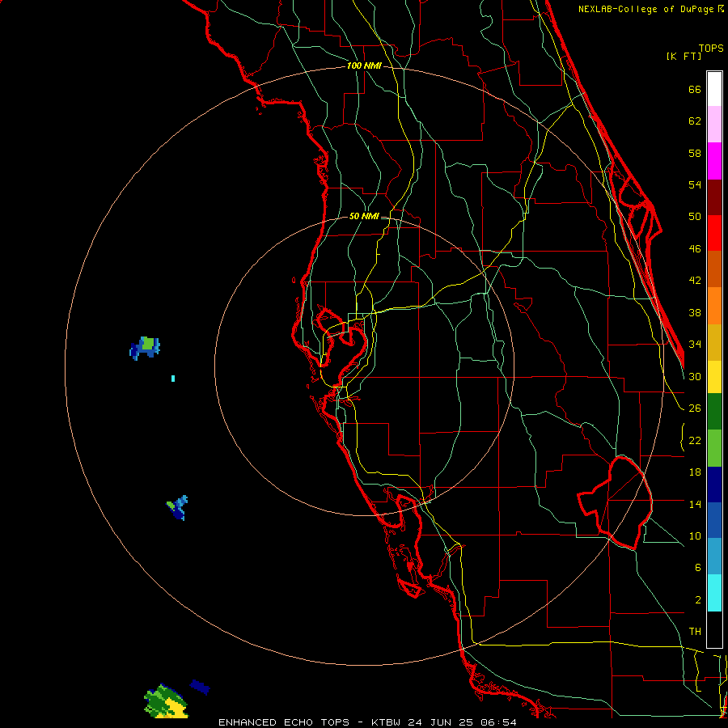Viewport: 728px width, 728px height.
Task: Click legend value 42
Action: tap(695, 281)
